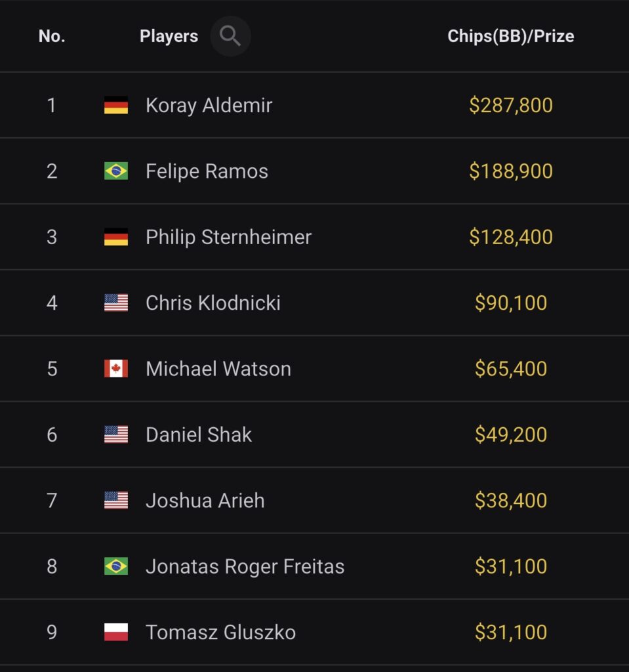Click the Brazil flag beside Felipe Ramos
This screenshot has width=629, height=672.
click(x=116, y=171)
